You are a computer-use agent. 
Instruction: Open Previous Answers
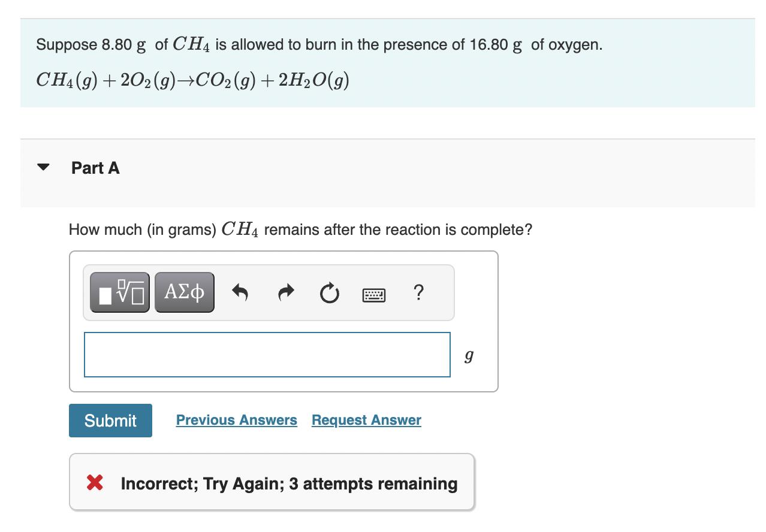click(x=236, y=420)
